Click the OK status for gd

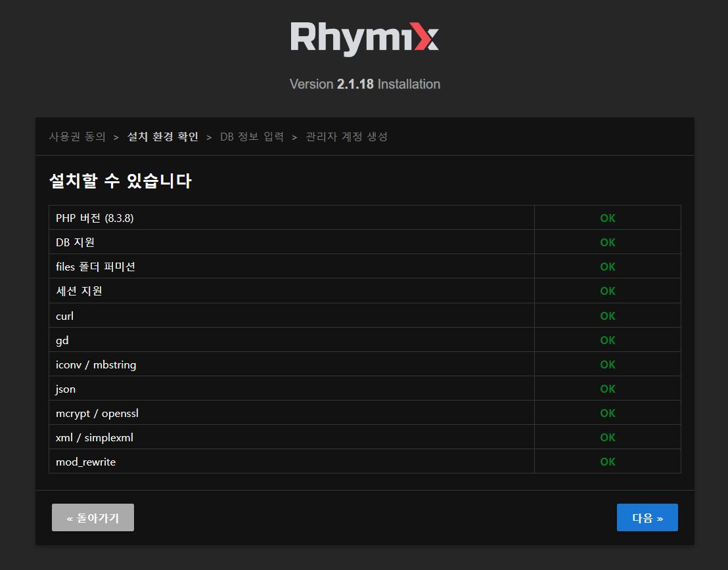(x=607, y=340)
